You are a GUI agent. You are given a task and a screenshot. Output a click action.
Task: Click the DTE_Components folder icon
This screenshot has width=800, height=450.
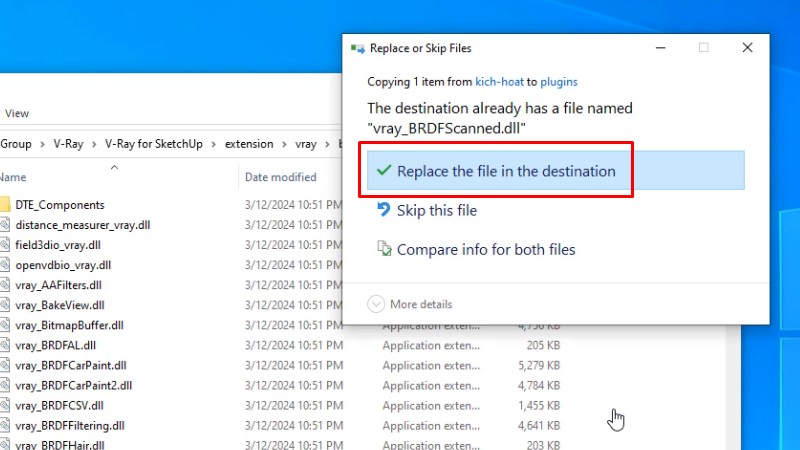[5, 204]
